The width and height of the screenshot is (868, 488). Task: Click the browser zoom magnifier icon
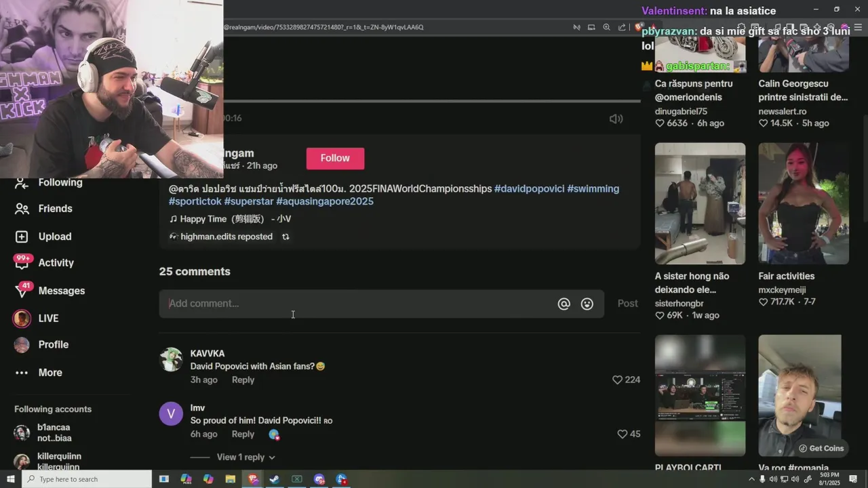tap(606, 27)
